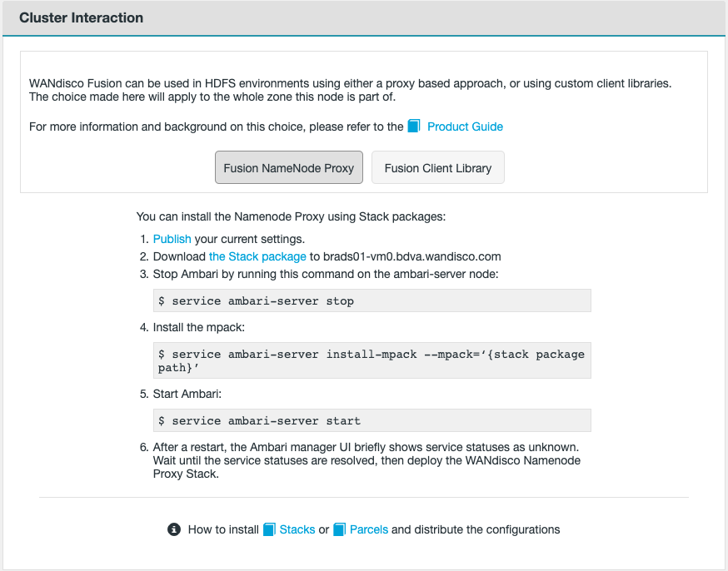Click the WANdisco Fusion intro paragraph

350,90
